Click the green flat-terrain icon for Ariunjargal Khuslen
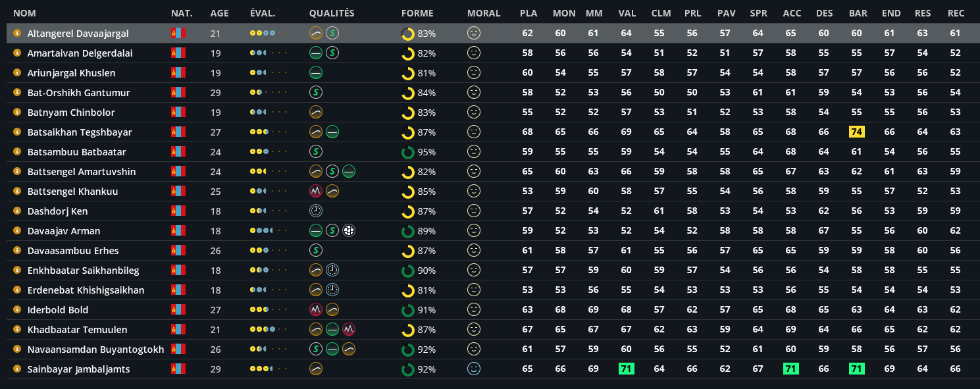The image size is (980, 389). (x=316, y=72)
